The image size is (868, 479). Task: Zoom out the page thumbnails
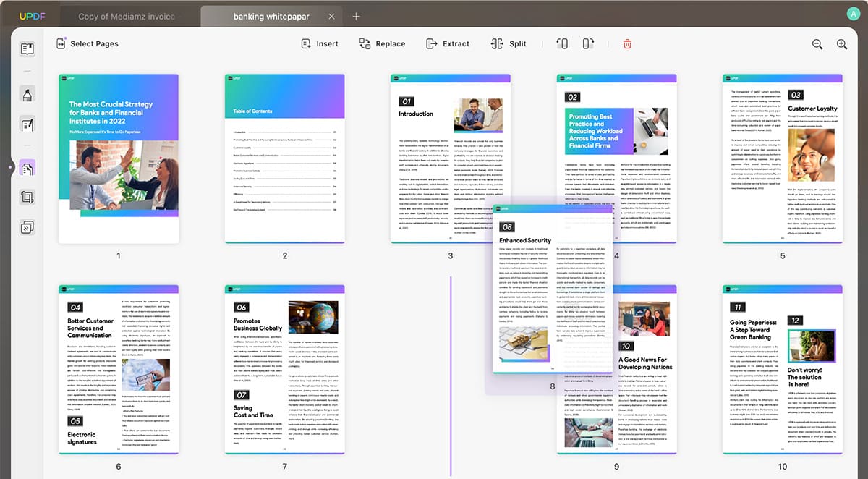coord(817,44)
